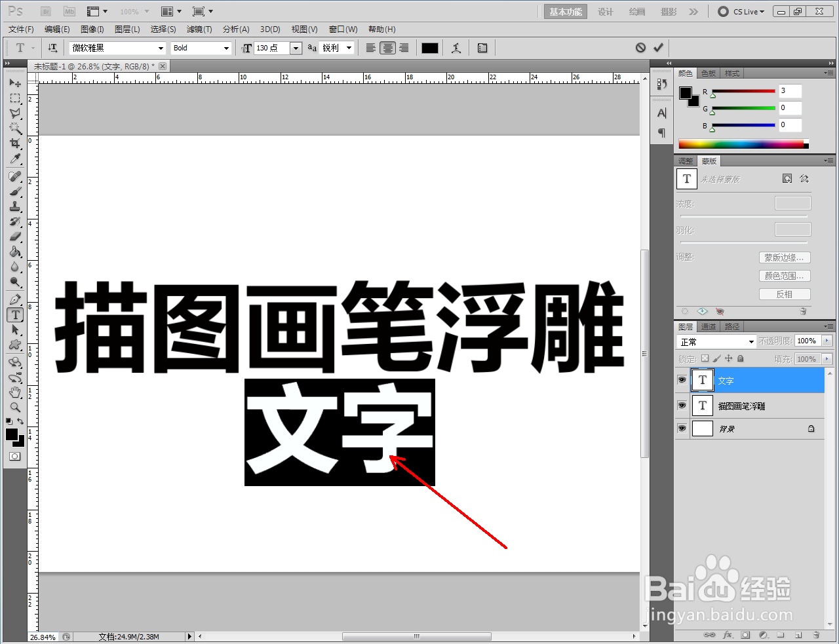Click the 颜色范围... button
The width and height of the screenshot is (839, 644).
785,276
